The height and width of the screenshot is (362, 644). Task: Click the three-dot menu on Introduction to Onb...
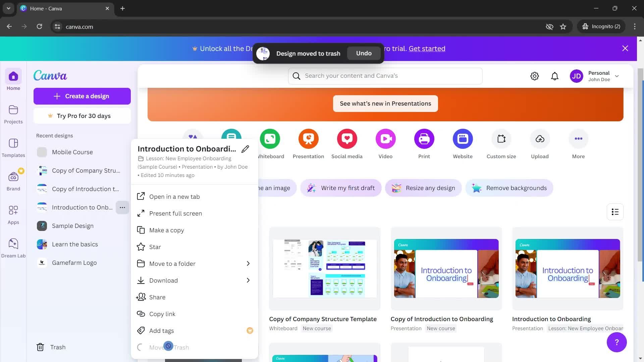(x=122, y=207)
